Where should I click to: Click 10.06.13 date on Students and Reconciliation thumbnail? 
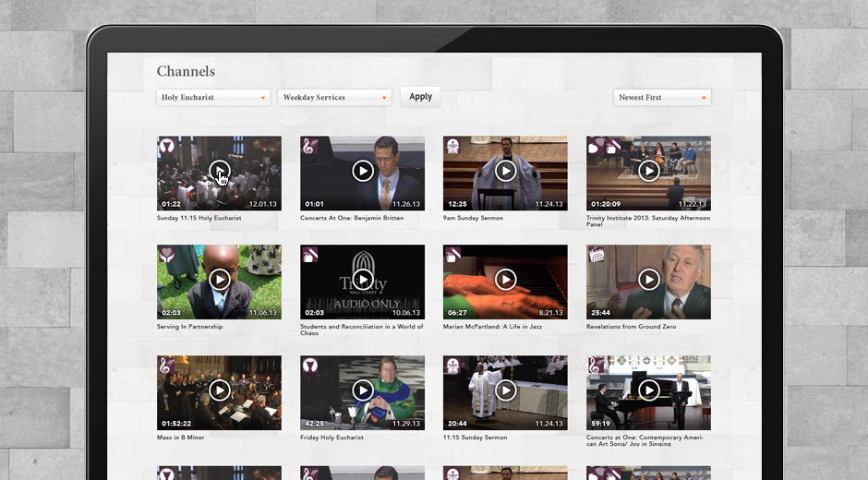coord(405,313)
